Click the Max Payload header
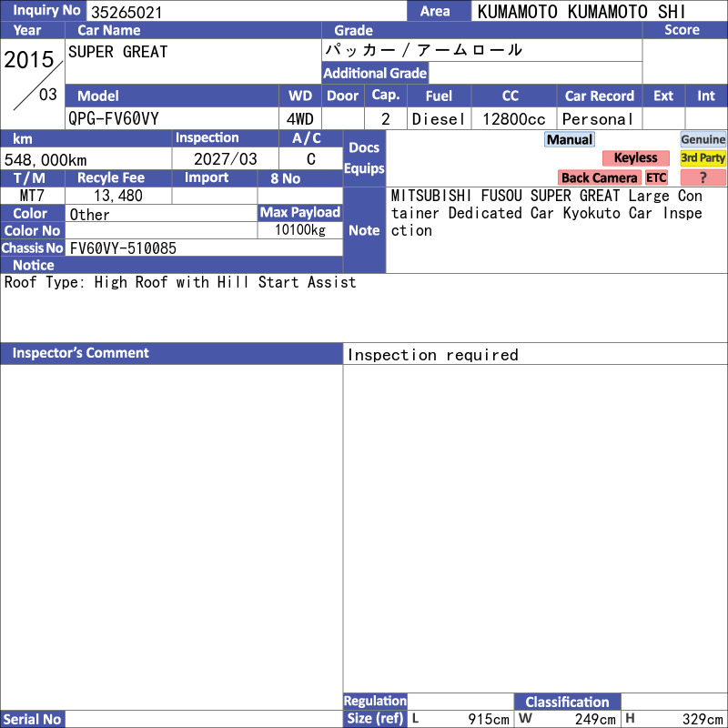728x728 pixels. click(x=300, y=213)
